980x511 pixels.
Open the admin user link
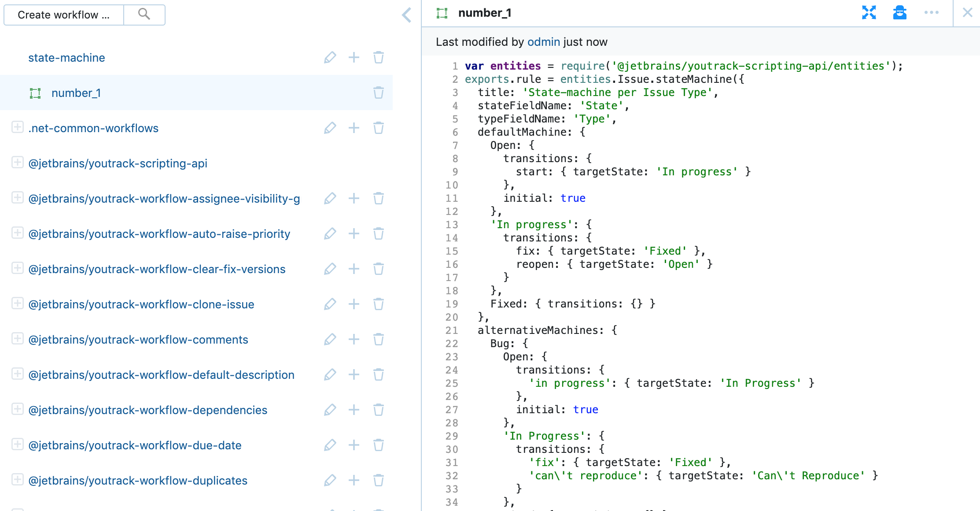pos(543,42)
